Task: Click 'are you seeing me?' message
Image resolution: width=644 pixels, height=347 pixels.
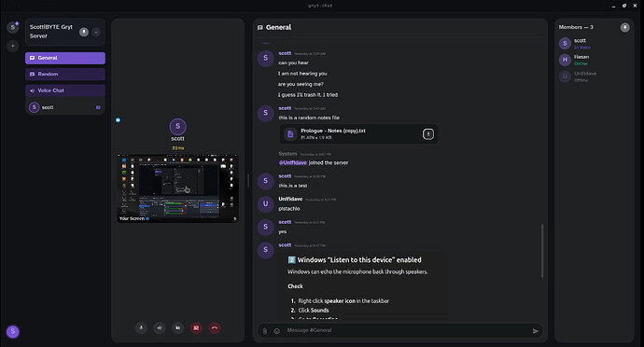Action: [x=301, y=84]
